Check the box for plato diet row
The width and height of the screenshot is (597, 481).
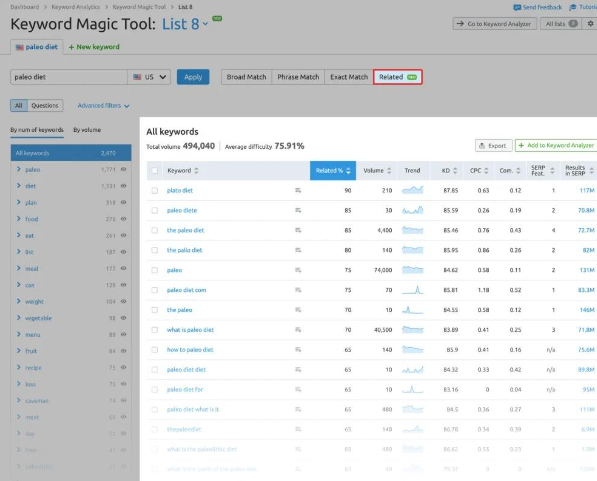[x=155, y=190]
